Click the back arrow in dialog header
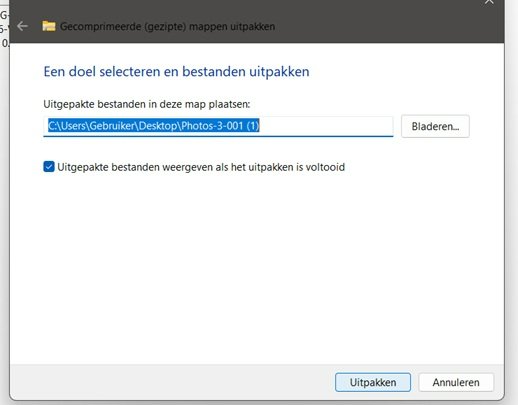Image resolution: width=518 pixels, height=405 pixels. (x=22, y=26)
